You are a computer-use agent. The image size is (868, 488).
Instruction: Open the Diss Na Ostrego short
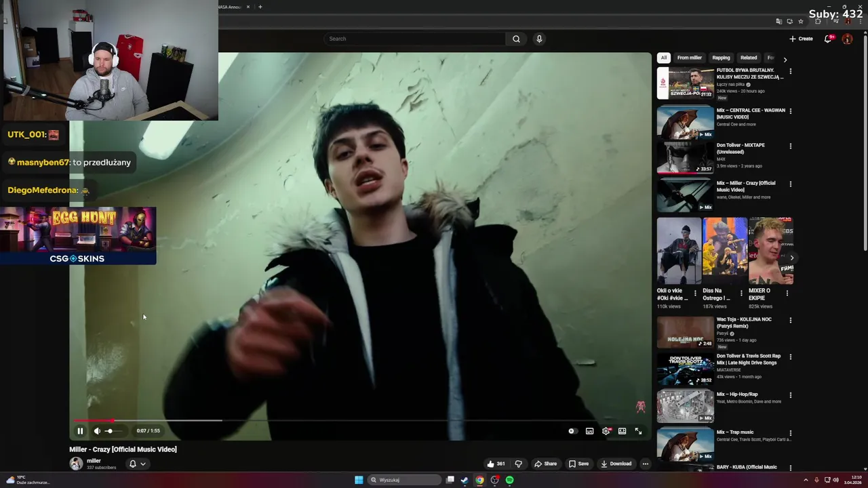[725, 251]
